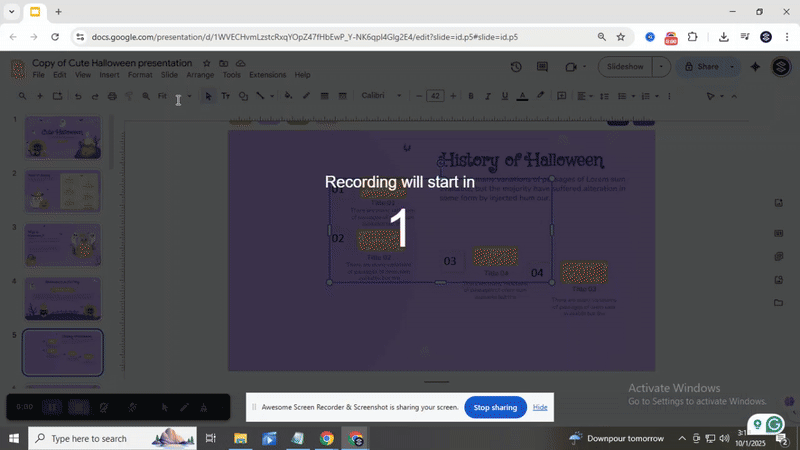Viewport: 800px width, 450px height.
Task: Open the Calibri font dropdown
Action: coord(379,96)
